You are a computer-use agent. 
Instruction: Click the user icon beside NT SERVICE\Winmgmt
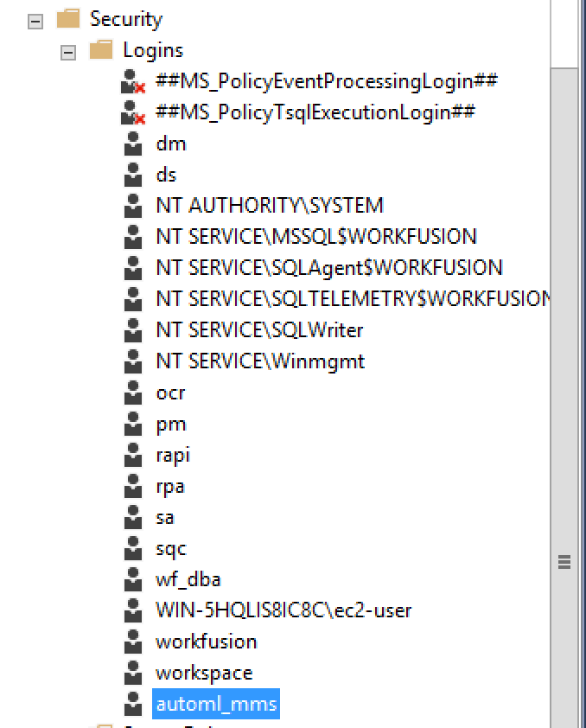(x=133, y=361)
